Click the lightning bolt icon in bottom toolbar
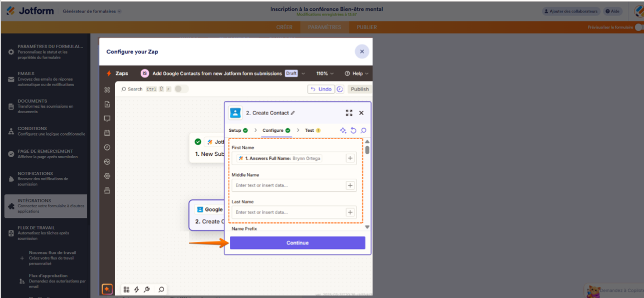644x298 pixels. coord(136,289)
